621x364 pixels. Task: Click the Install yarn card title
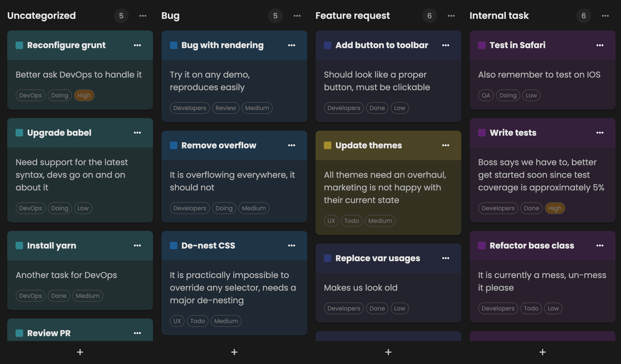click(x=51, y=246)
